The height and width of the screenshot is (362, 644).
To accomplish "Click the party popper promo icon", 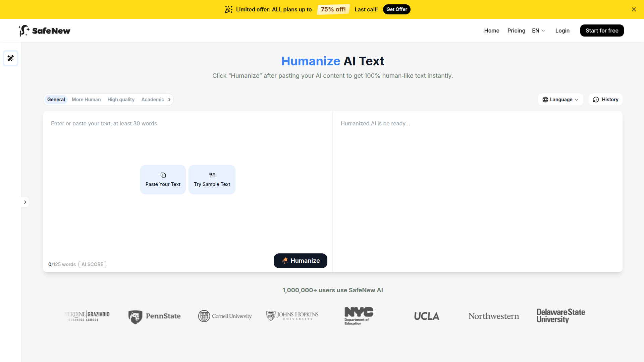I will click(x=228, y=9).
